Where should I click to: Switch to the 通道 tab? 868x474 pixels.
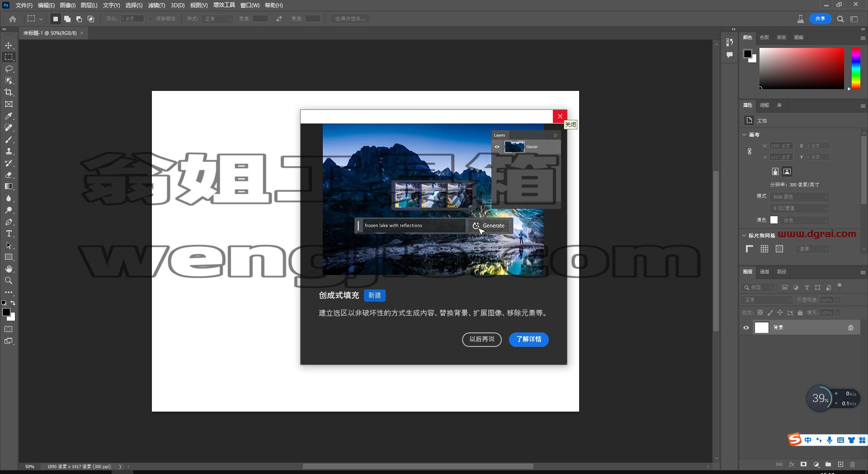764,272
